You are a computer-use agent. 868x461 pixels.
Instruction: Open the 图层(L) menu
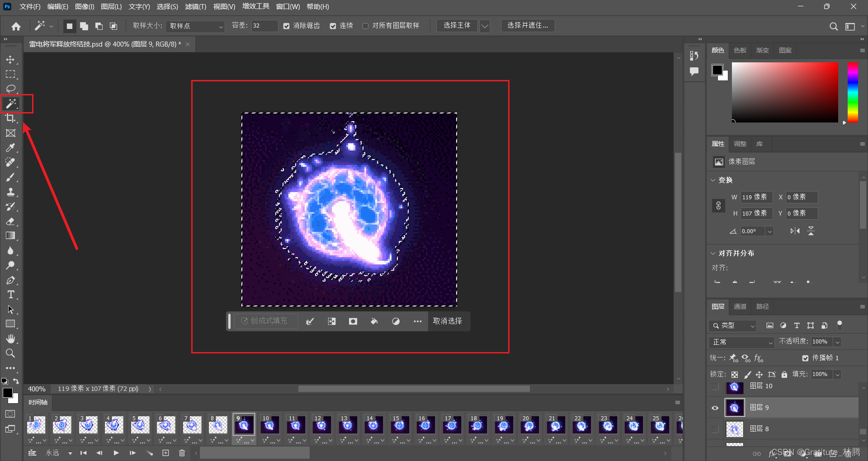(111, 7)
